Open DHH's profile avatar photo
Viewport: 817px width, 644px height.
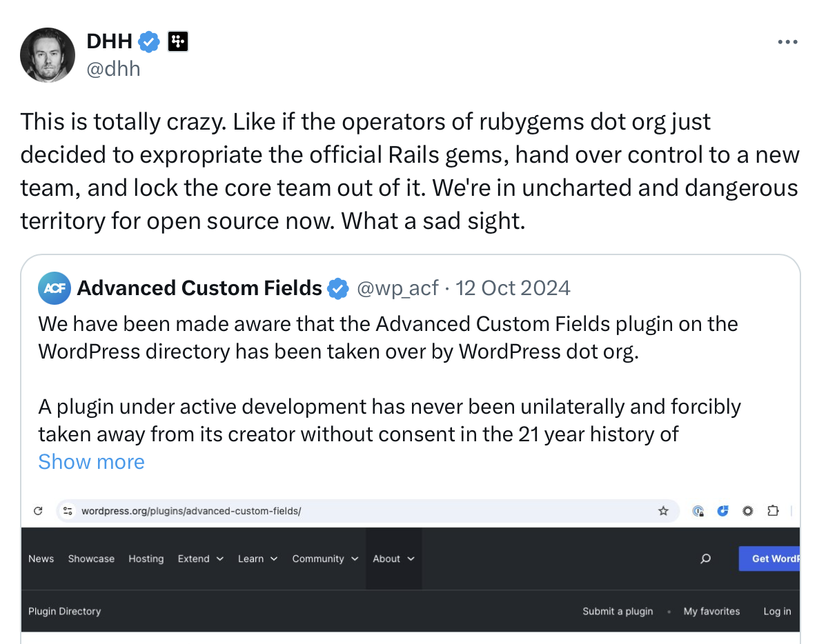click(48, 55)
